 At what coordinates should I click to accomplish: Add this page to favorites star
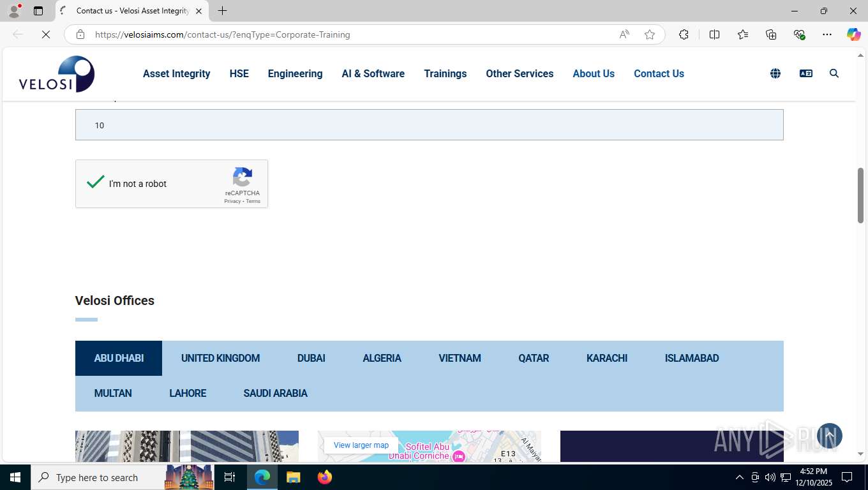[650, 34]
